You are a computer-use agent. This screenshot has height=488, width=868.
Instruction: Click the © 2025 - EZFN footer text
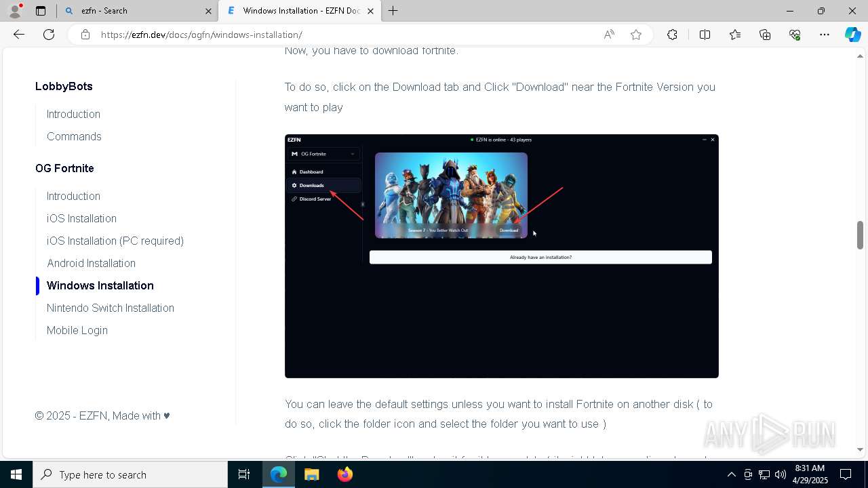(103, 415)
